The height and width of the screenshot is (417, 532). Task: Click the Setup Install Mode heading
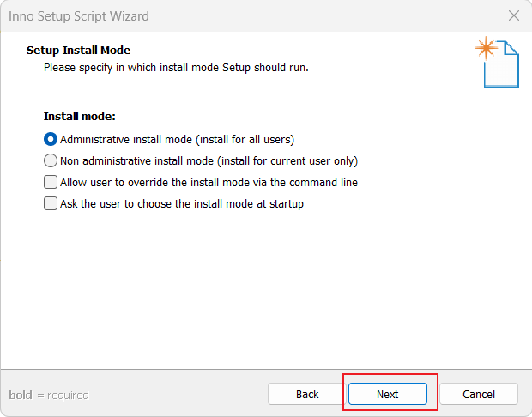[x=78, y=51]
